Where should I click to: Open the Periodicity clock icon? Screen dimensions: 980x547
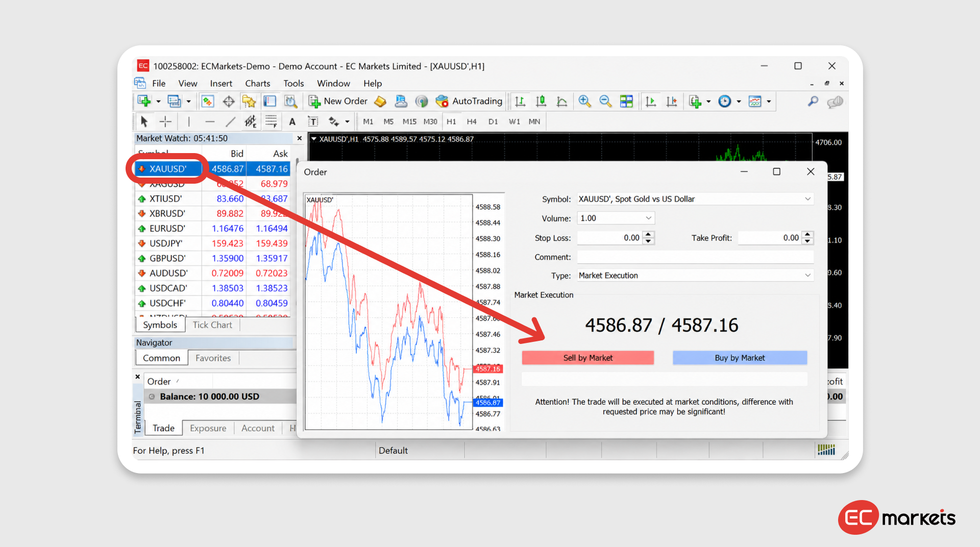724,101
